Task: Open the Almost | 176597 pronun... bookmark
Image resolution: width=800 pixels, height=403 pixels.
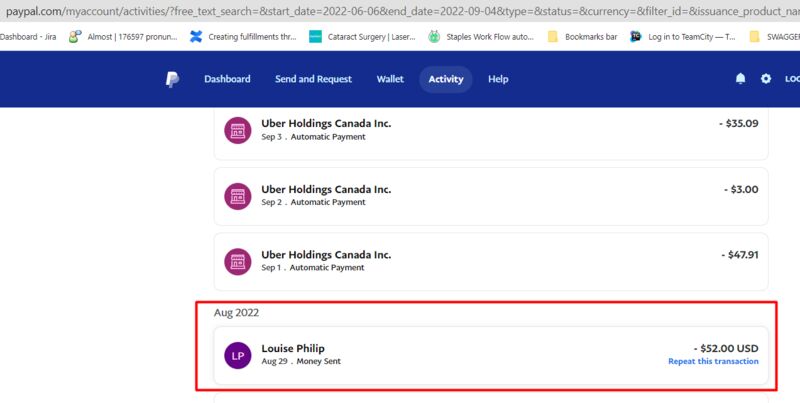Action: pyautogui.click(x=123, y=37)
